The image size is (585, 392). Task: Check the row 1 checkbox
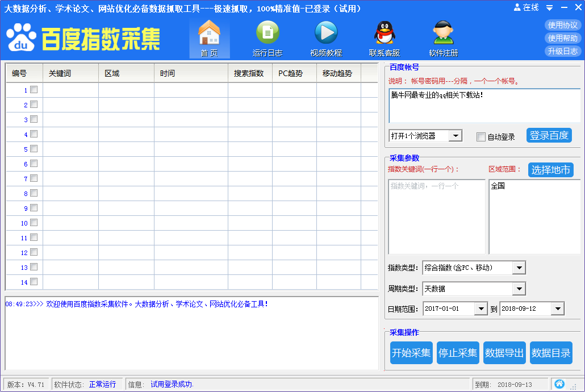(34, 90)
